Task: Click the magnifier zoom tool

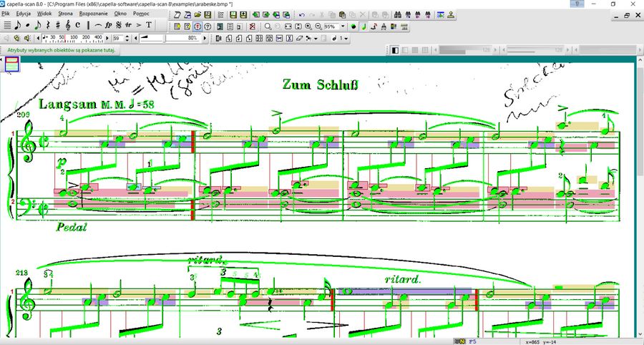Action: tap(268, 26)
